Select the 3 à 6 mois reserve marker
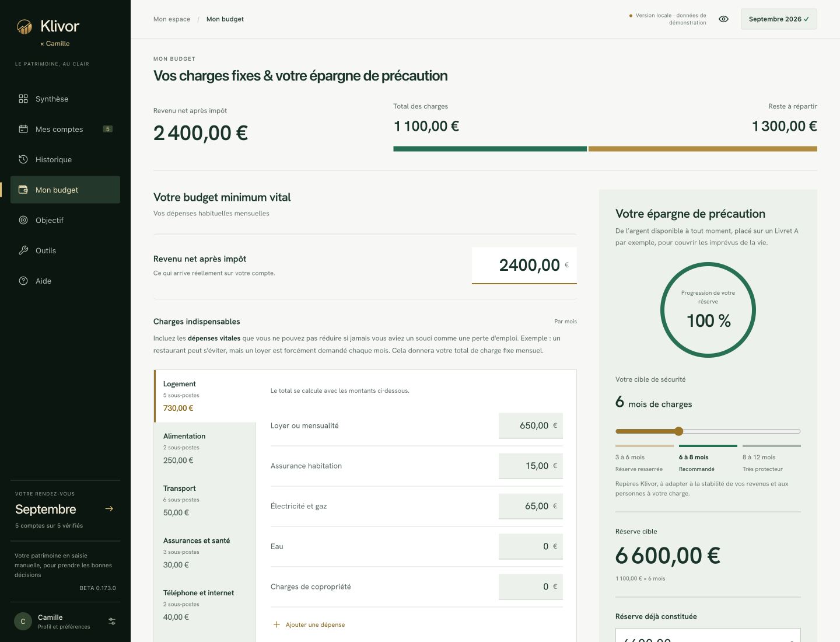This screenshot has width=840, height=642. point(644,459)
